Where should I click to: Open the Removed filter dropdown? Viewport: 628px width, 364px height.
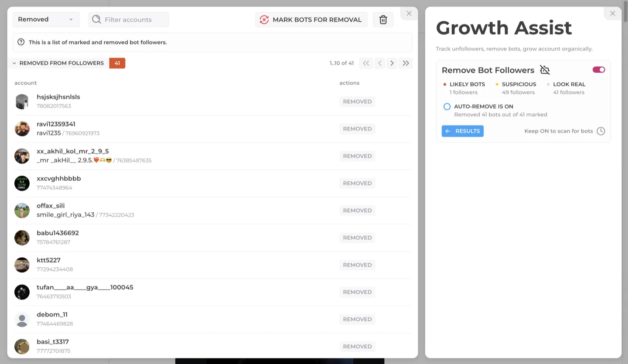pyautogui.click(x=46, y=19)
